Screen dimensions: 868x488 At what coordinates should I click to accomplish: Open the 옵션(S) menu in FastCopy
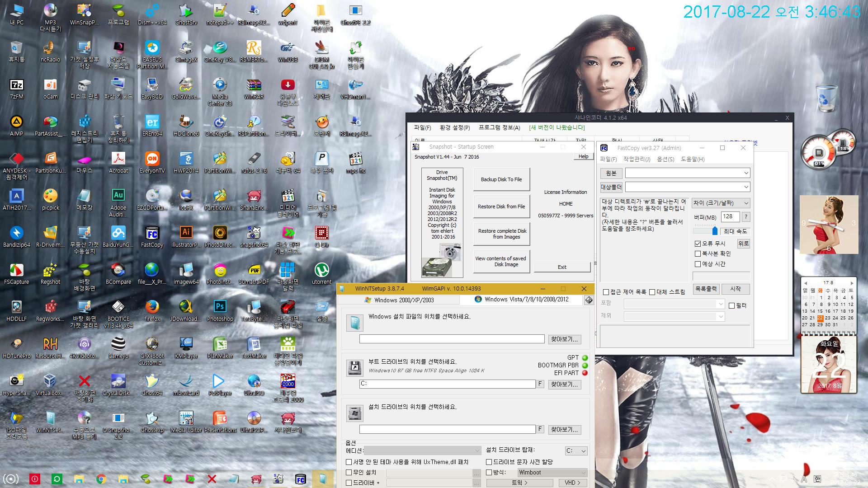point(665,160)
